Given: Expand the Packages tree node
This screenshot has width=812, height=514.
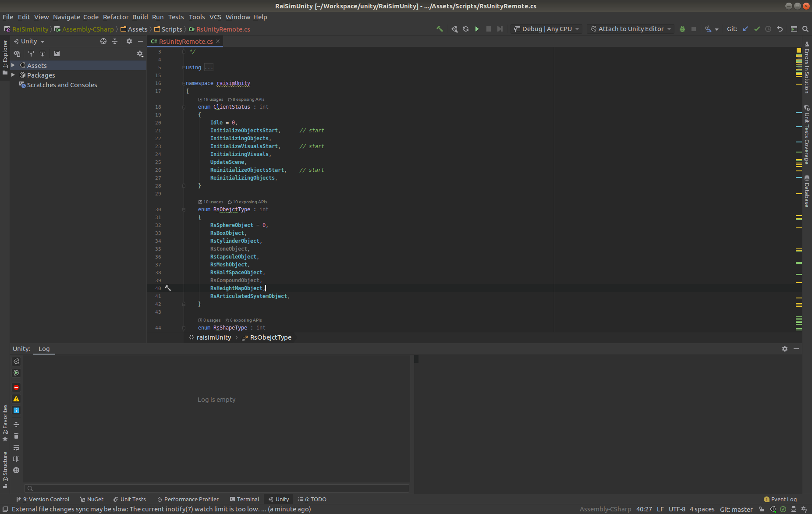Looking at the screenshot, I should pos(13,75).
